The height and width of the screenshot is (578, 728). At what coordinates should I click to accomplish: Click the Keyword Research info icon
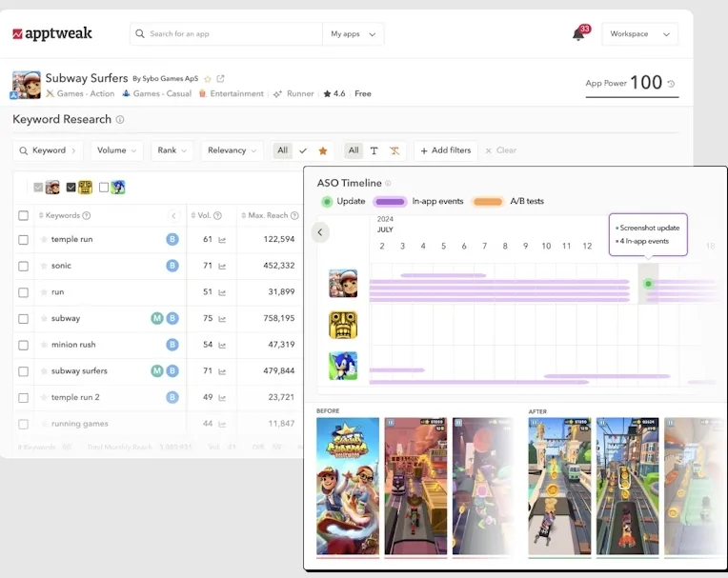(x=120, y=120)
